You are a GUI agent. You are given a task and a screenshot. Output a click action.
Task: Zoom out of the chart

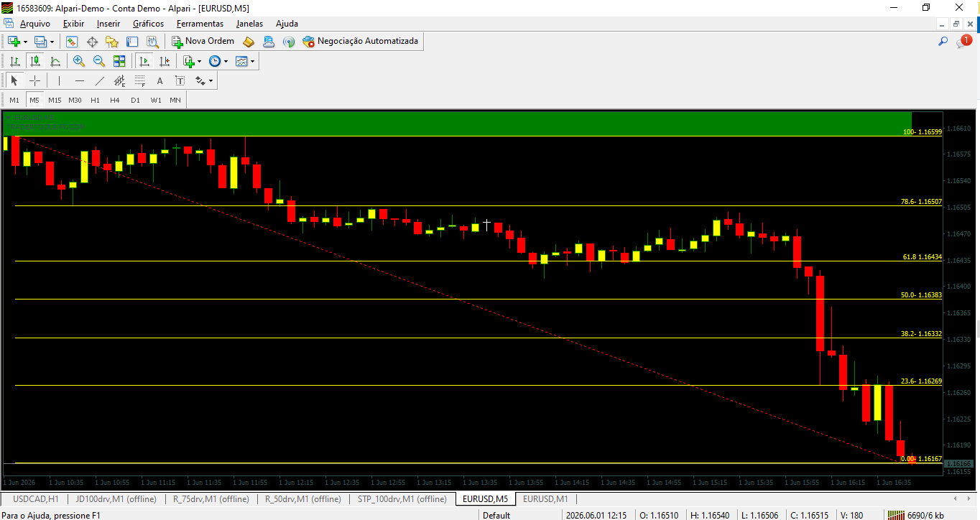click(99, 61)
